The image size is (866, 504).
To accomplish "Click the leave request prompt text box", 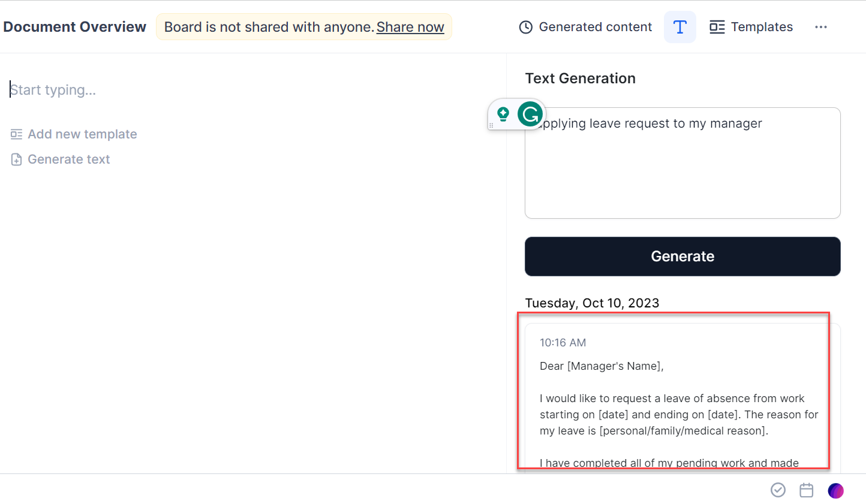I will click(682, 168).
